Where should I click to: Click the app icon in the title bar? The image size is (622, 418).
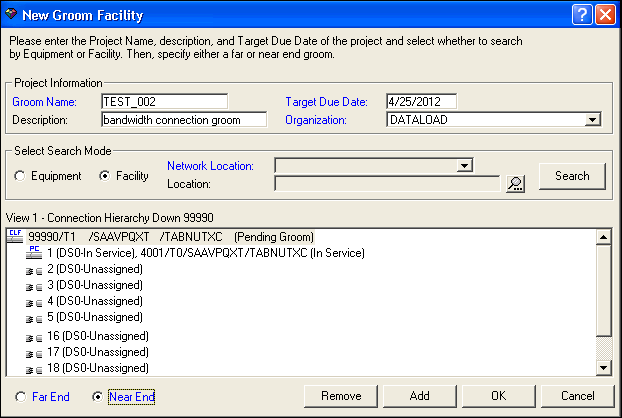(11, 14)
